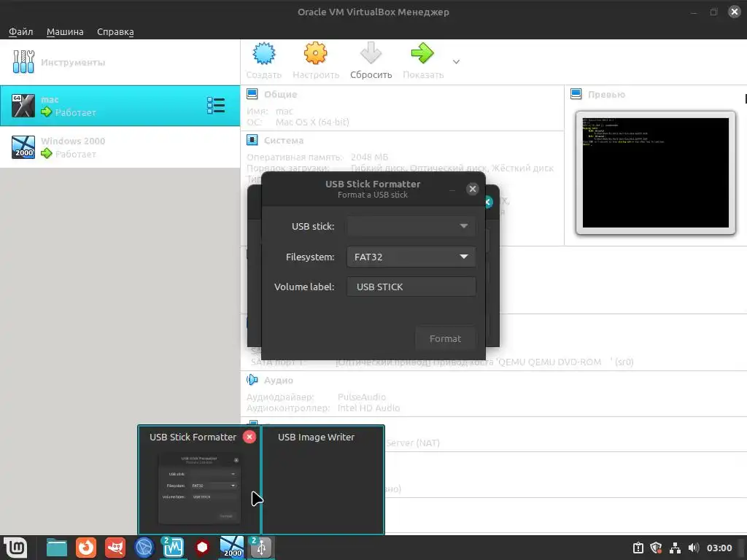Click the Превью monitor icon
The height and width of the screenshot is (560, 747).
(576, 94)
